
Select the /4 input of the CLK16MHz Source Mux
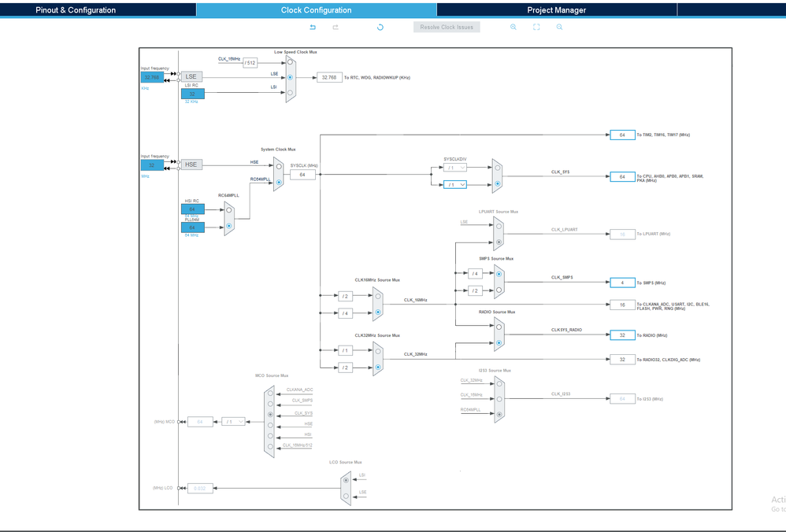378,312
